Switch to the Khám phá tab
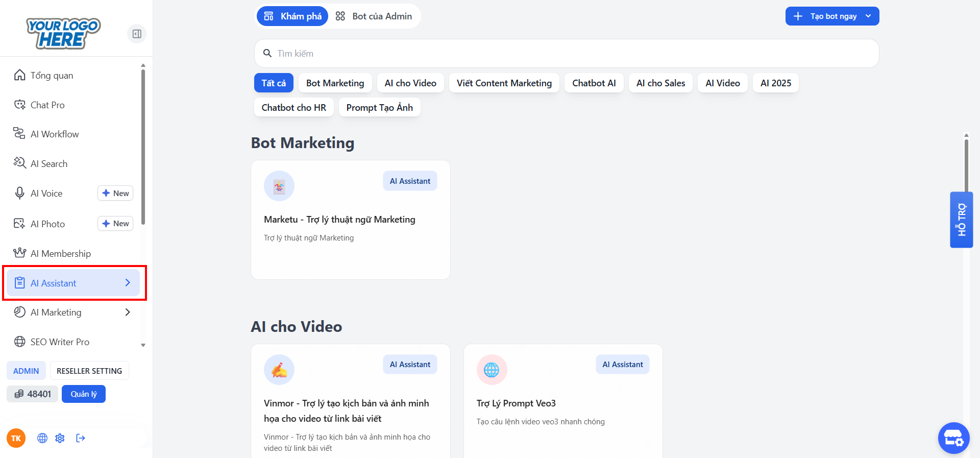980x458 pixels. click(292, 16)
